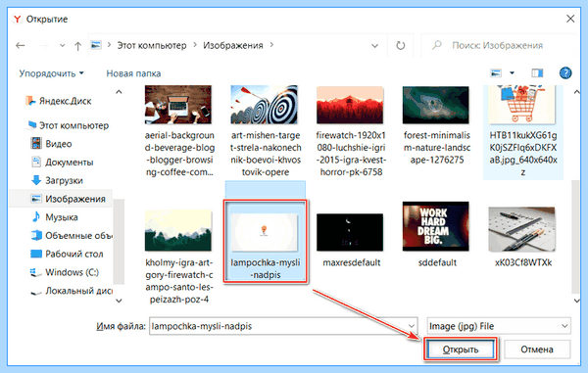The image size is (588, 373).
Task: Click the change view icon
Action: pyautogui.click(x=496, y=73)
